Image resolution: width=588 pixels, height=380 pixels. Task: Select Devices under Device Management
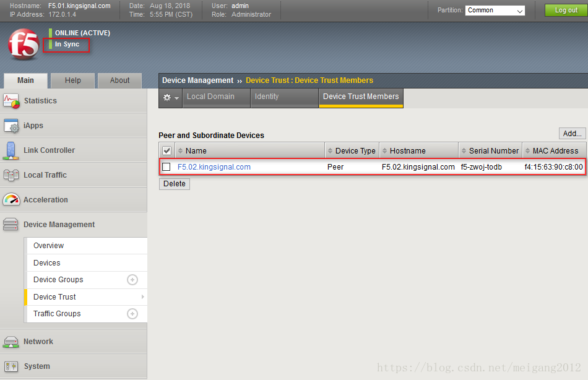[x=87, y=263]
